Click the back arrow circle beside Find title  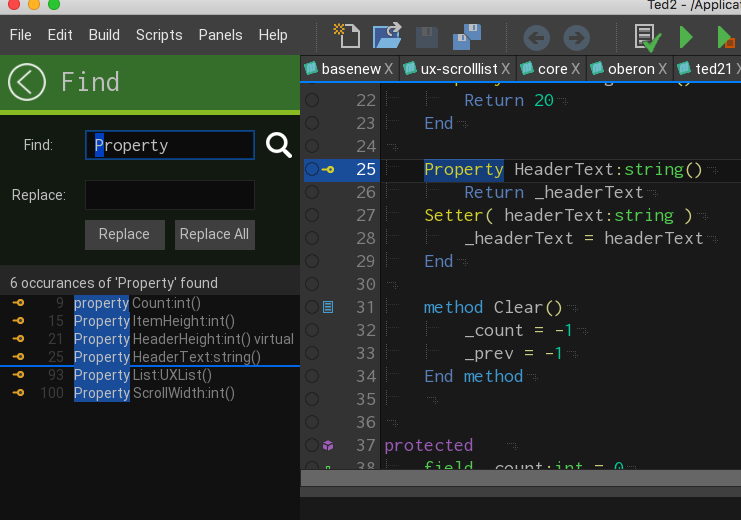27,81
